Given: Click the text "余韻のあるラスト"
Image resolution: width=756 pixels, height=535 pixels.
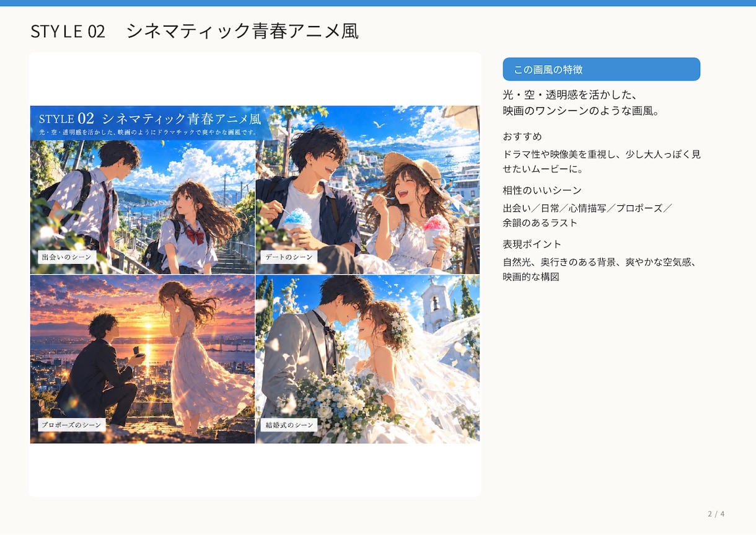Looking at the screenshot, I should (540, 223).
